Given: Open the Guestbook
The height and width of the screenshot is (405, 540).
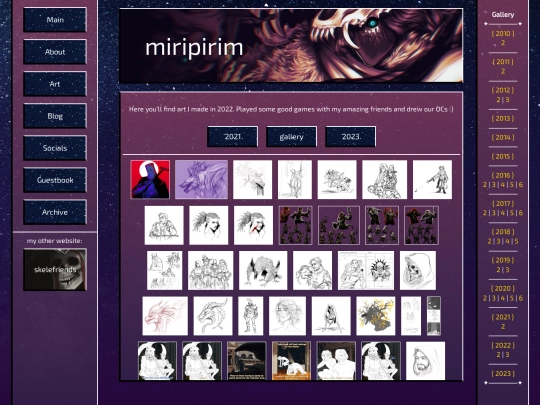Looking at the screenshot, I should (55, 180).
